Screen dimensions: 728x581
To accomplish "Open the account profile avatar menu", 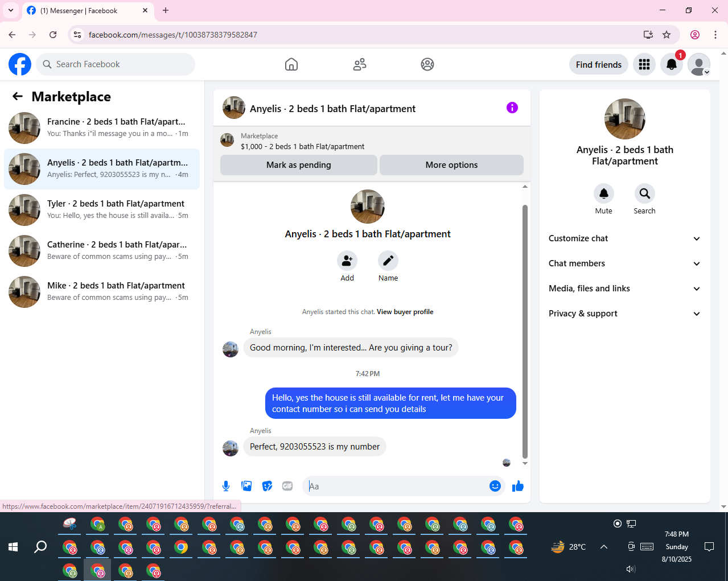I will (x=699, y=64).
